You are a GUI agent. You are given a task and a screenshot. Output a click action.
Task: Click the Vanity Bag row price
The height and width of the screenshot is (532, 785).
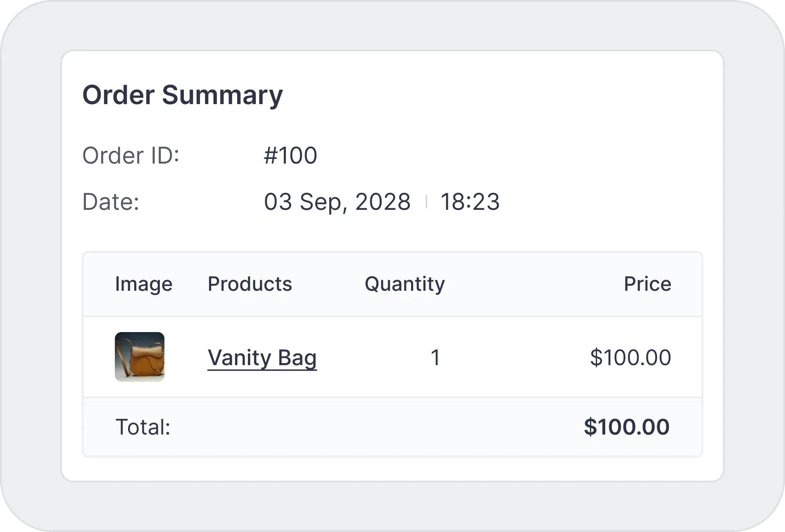630,358
